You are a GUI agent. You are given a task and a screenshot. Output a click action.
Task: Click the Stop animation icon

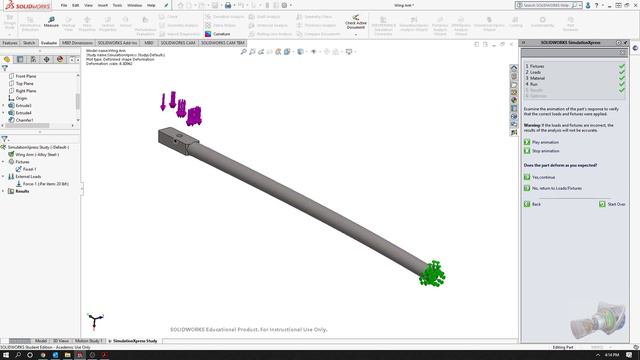527,151
